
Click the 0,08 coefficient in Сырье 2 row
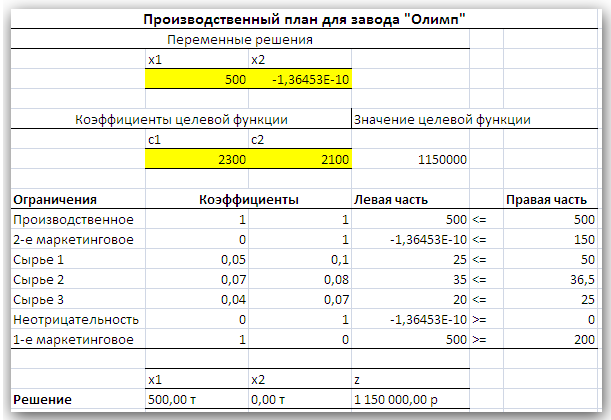tap(300, 279)
